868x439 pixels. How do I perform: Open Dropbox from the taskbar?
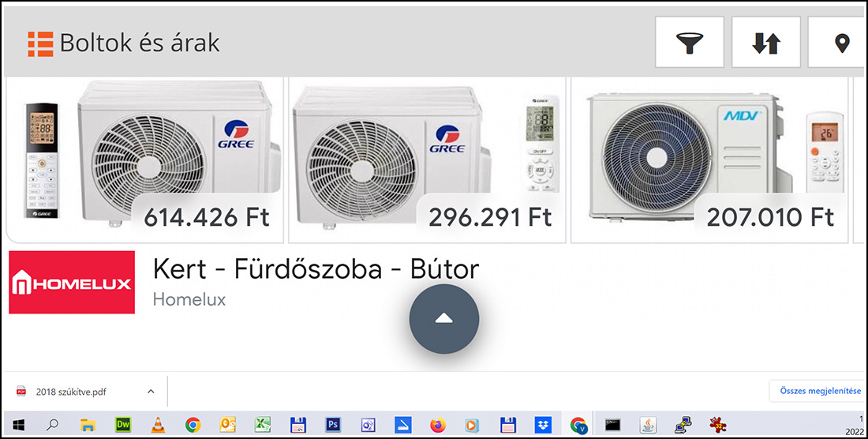pyautogui.click(x=543, y=425)
